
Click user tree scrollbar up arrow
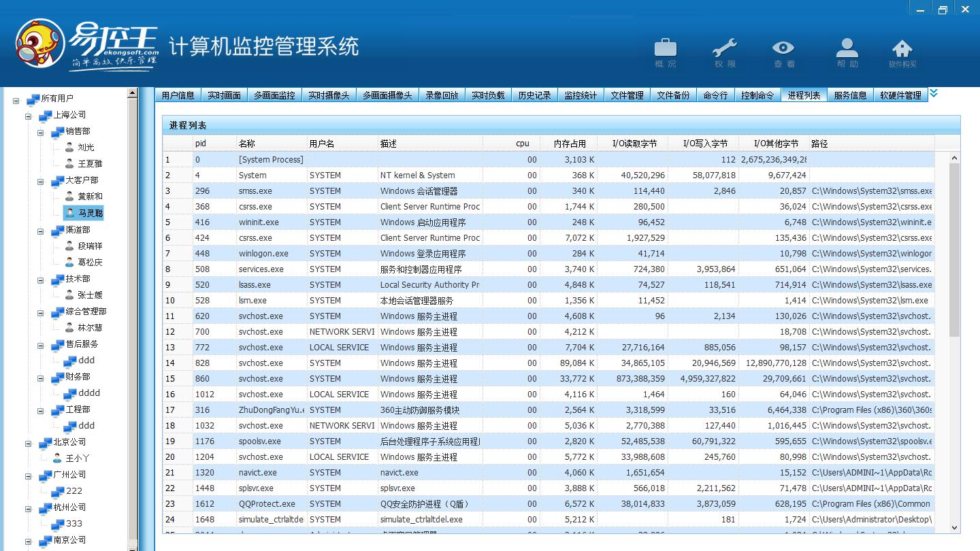(133, 93)
